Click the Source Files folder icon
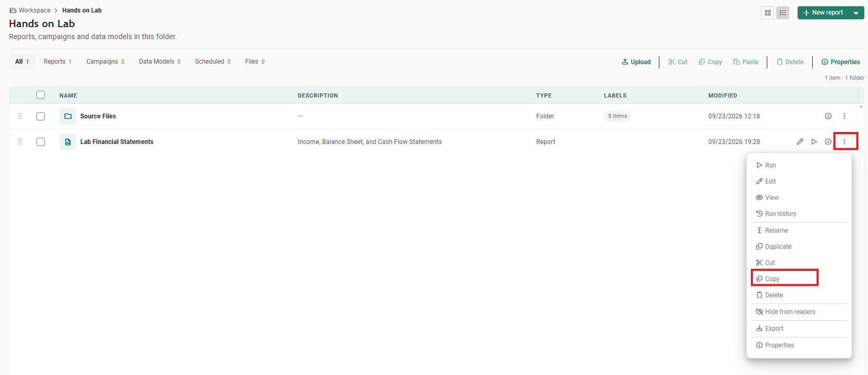 click(68, 116)
